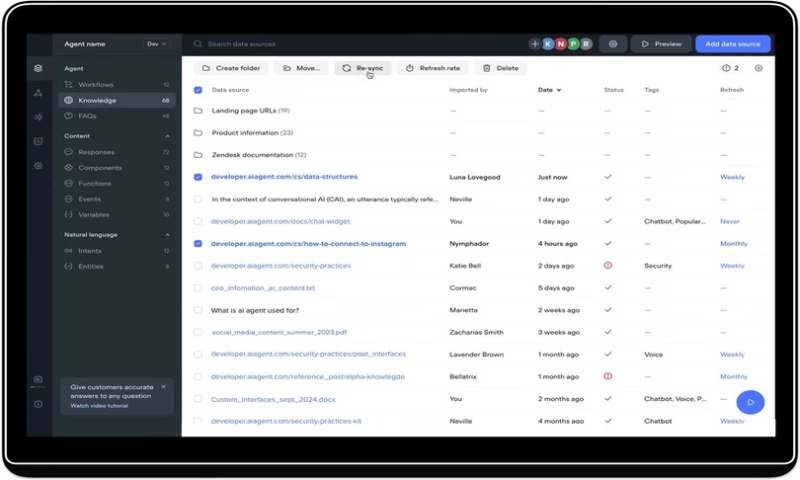800x480 pixels.
Task: Click the column settings icon above Refresh
Action: (x=759, y=68)
